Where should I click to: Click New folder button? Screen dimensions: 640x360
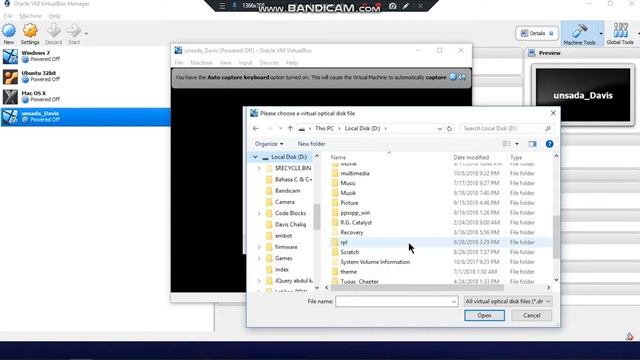[311, 144]
